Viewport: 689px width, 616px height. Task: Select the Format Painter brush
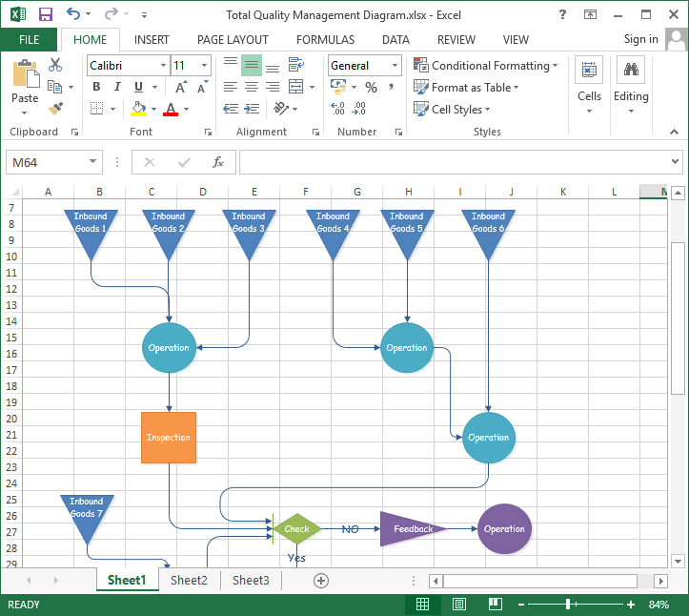(55, 109)
